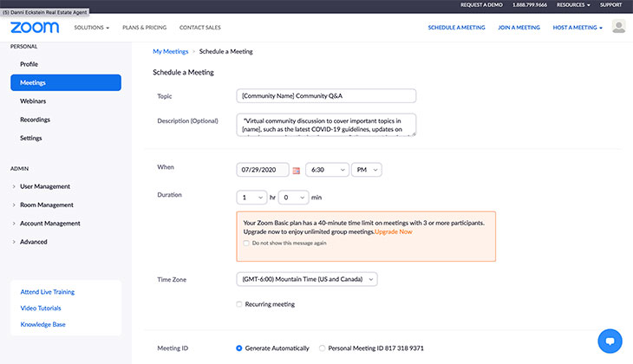Enable the Recurring meeting checkbox
Screen dimensions: 633x364
point(239,304)
